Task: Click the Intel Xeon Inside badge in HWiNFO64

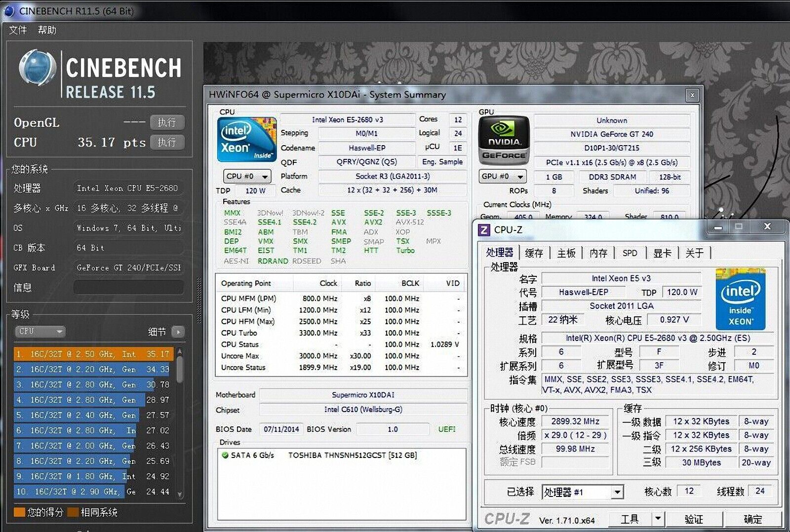Action: pos(246,140)
